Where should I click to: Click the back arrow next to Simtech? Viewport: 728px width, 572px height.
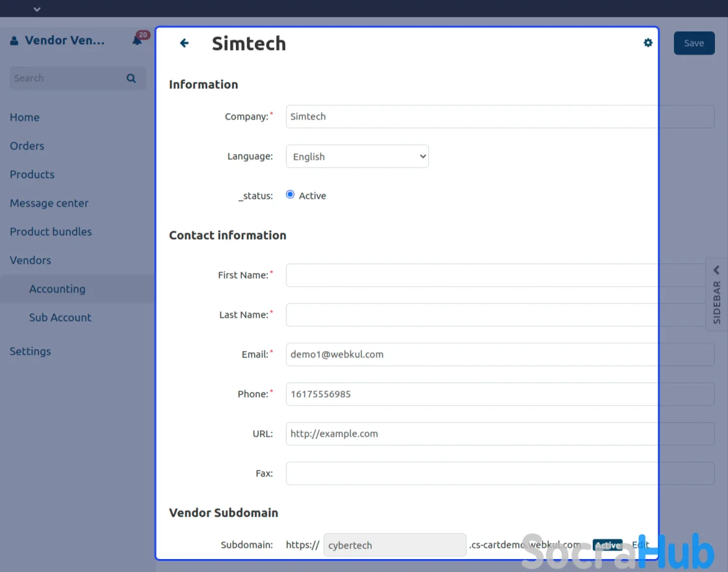point(185,43)
